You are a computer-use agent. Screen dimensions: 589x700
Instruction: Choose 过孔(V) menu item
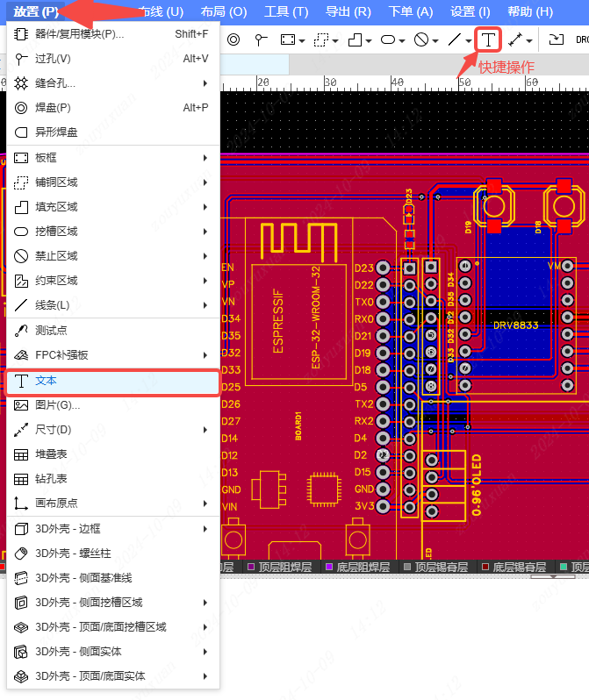(113, 59)
